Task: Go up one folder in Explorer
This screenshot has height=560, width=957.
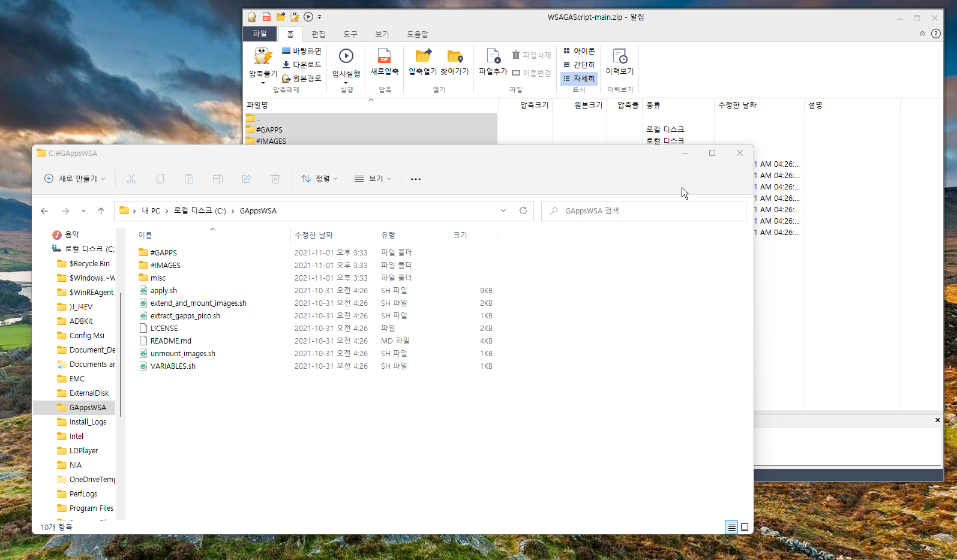Action: pyautogui.click(x=101, y=211)
